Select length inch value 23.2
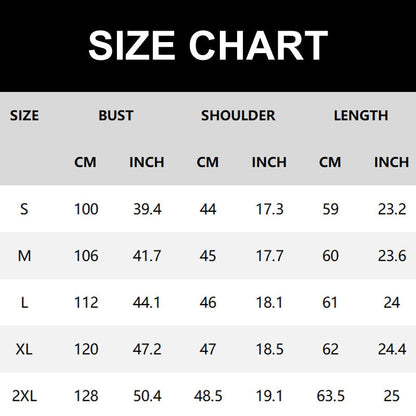The image size is (416, 416). (392, 209)
